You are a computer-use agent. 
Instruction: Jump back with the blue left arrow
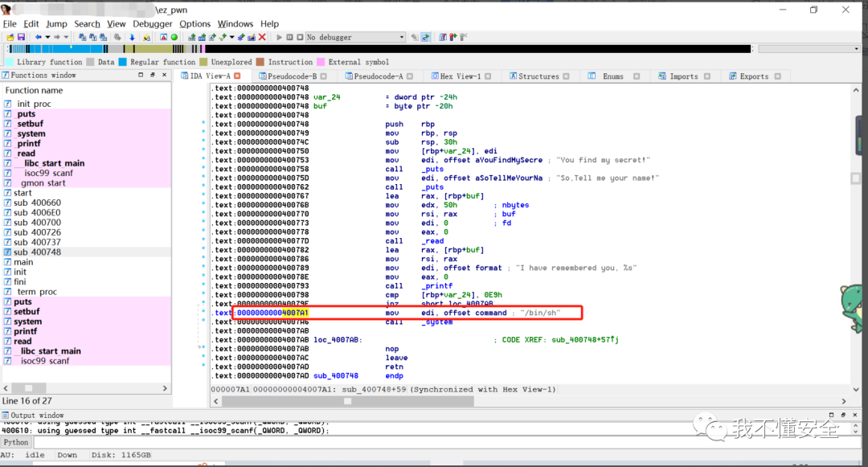coord(39,37)
